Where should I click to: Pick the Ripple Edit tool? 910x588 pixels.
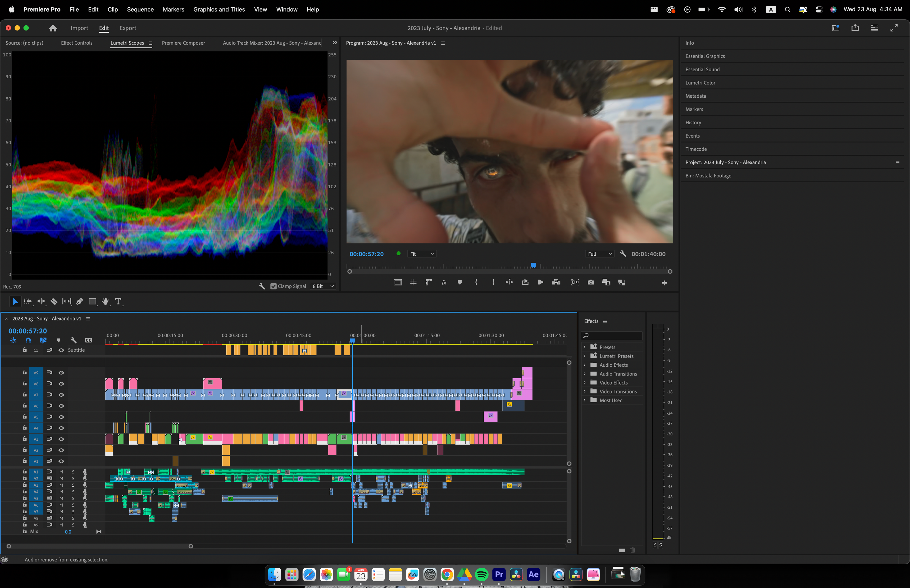pos(41,302)
